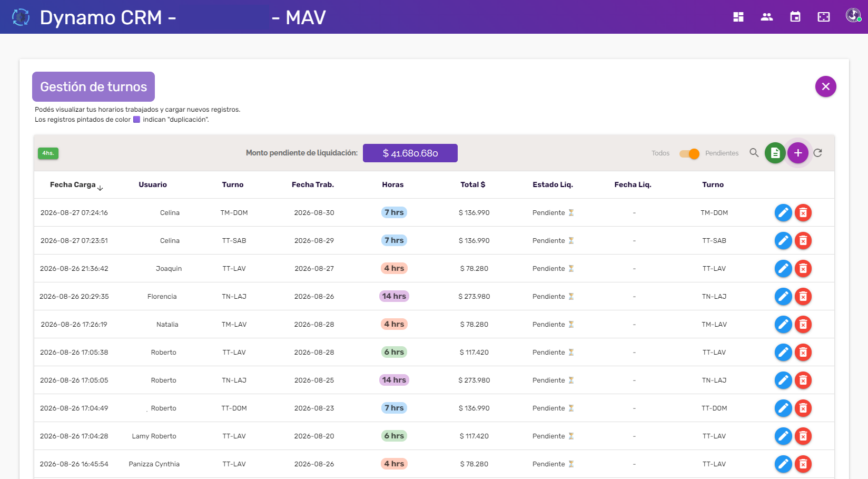Click the Dynamo CRM logo icon

(21, 17)
